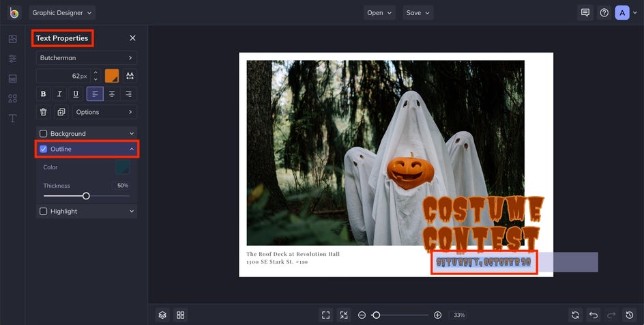Viewport: 644px width, 325px height.
Task: Click the Bold formatting icon
Action: [44, 94]
